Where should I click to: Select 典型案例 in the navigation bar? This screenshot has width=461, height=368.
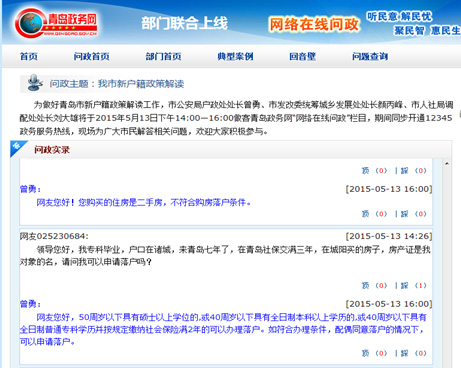pyautogui.click(x=235, y=56)
